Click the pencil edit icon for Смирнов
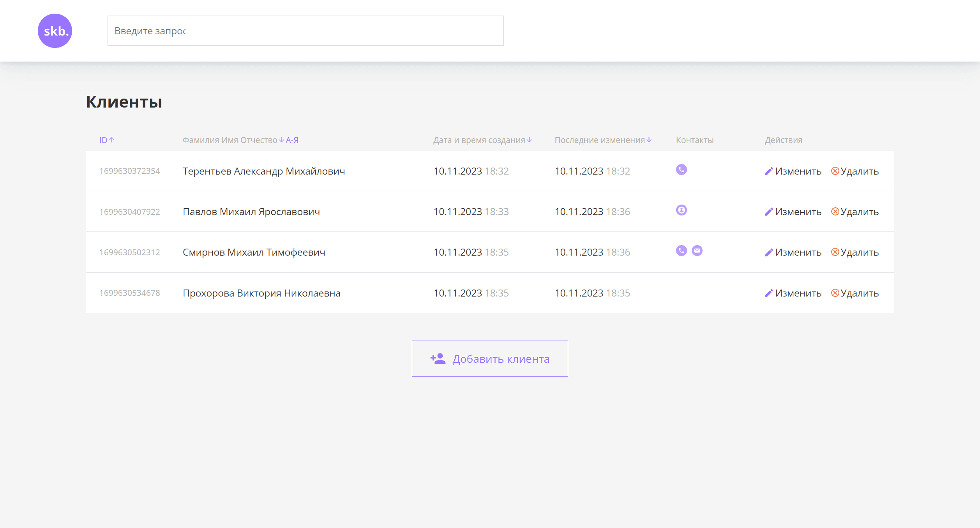Viewport: 980px width, 528px height. (768, 253)
